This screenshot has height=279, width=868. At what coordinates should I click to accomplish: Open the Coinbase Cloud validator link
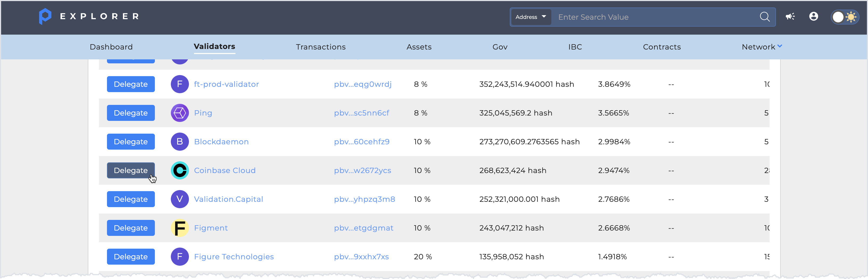[225, 170]
